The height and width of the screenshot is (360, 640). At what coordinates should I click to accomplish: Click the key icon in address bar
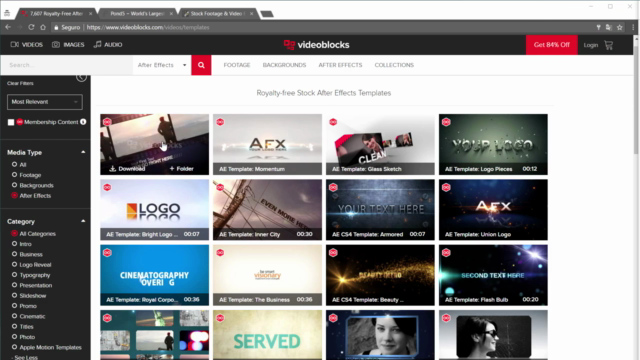coord(598,27)
